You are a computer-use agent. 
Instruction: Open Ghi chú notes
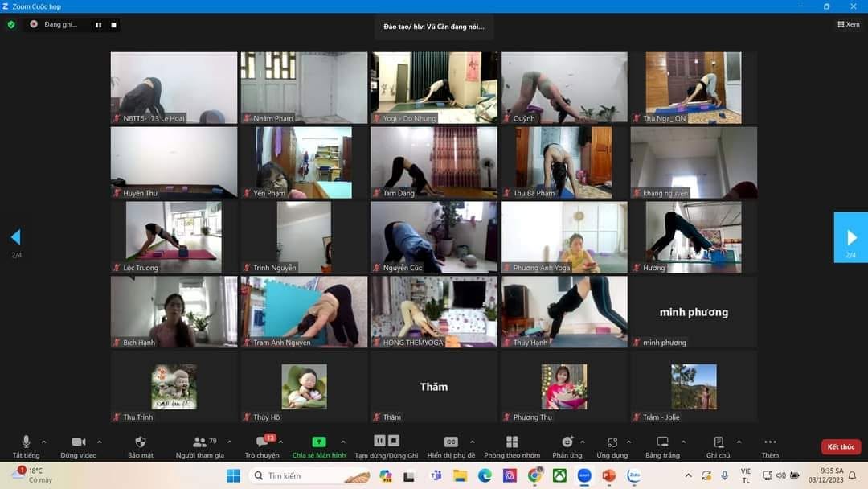[718, 447]
